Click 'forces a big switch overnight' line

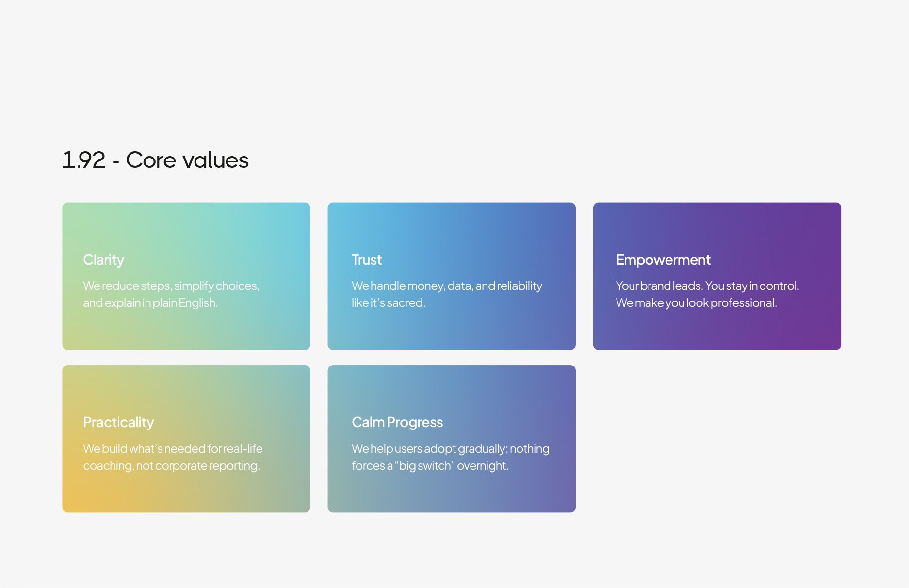click(x=430, y=466)
